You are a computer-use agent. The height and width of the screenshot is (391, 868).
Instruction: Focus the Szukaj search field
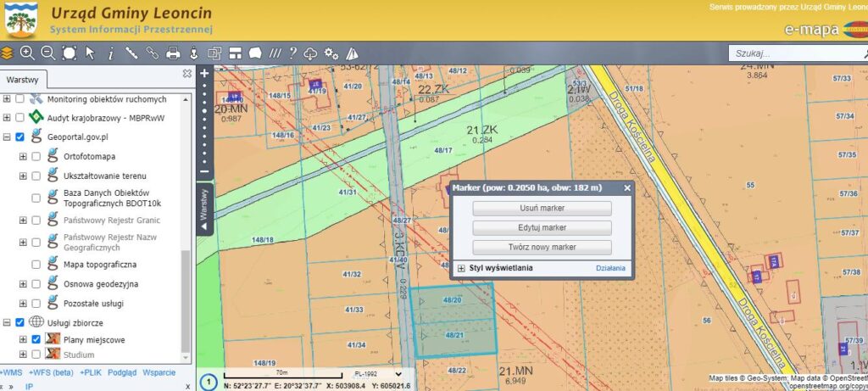click(x=794, y=53)
